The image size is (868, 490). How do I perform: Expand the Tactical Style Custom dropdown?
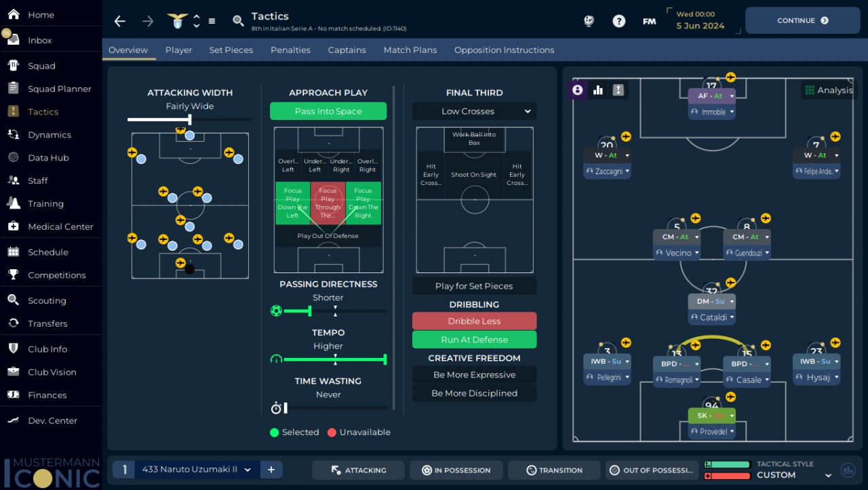point(795,474)
